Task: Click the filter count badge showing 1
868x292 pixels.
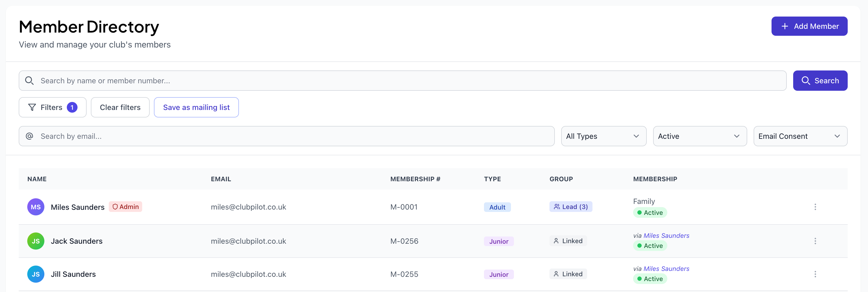Action: (72, 107)
